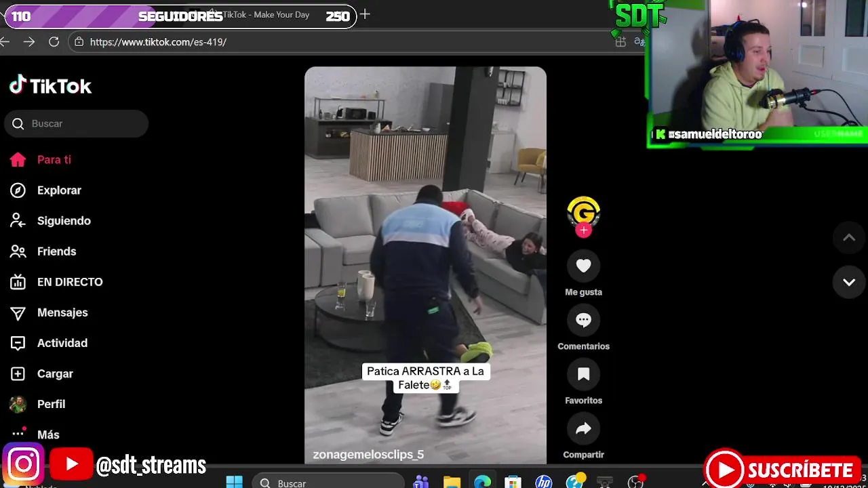Click the Friends people icon
Screen dimensions: 868x488
pos(18,251)
